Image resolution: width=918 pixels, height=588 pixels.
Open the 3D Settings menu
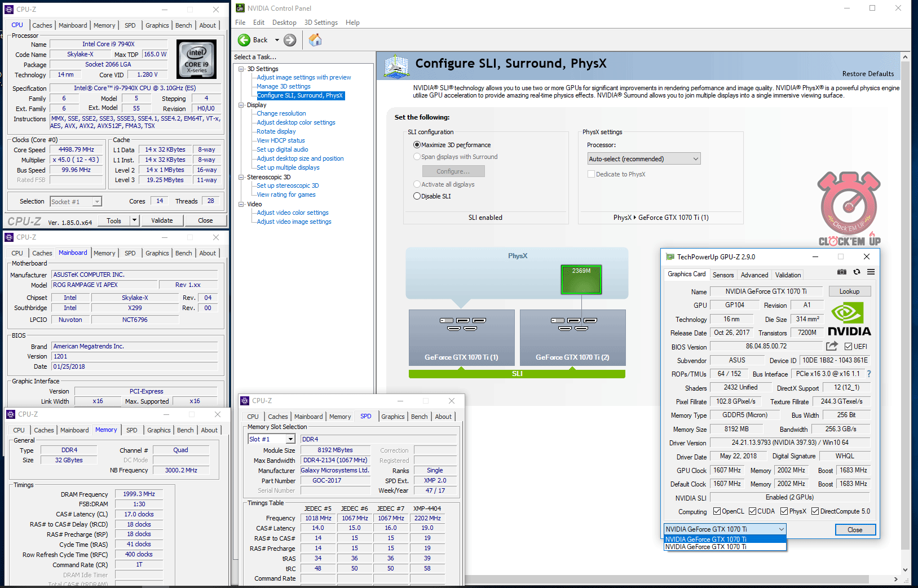click(x=321, y=23)
